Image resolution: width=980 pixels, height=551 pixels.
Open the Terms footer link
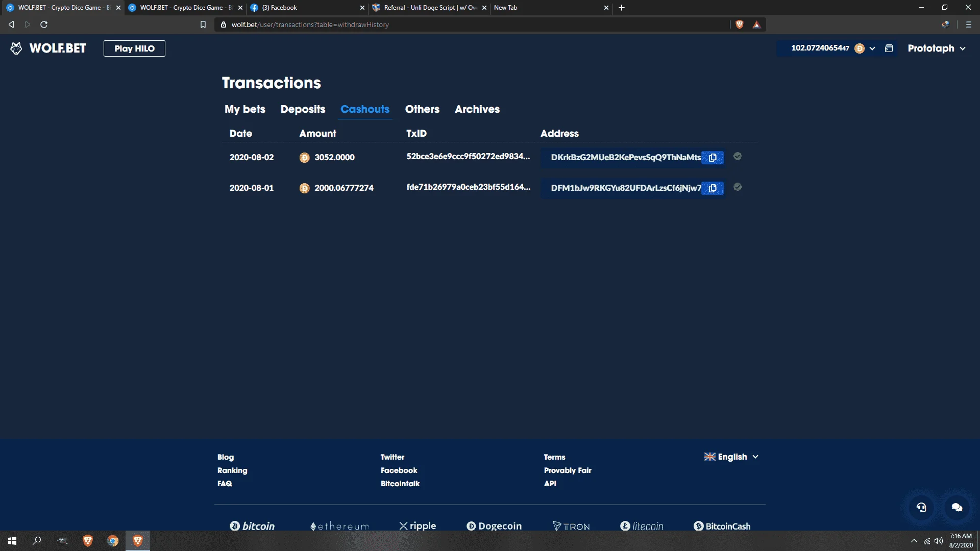tap(554, 457)
